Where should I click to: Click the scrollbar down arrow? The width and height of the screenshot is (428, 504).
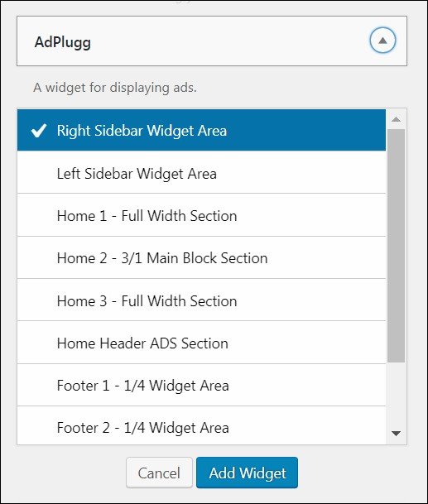click(x=397, y=434)
